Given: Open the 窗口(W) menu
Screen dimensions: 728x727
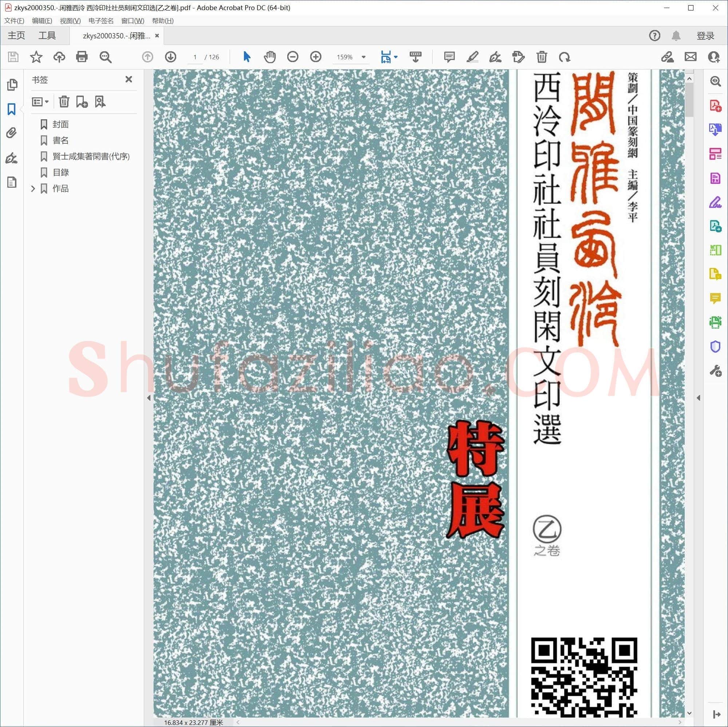Looking at the screenshot, I should 133,21.
